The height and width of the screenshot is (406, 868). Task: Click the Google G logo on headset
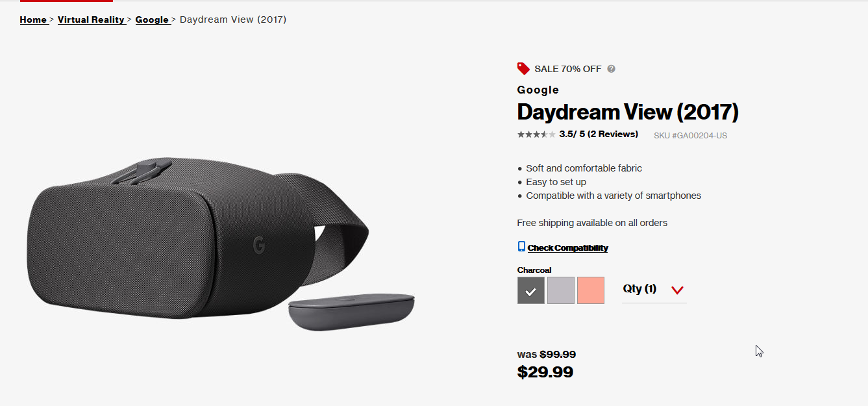259,245
